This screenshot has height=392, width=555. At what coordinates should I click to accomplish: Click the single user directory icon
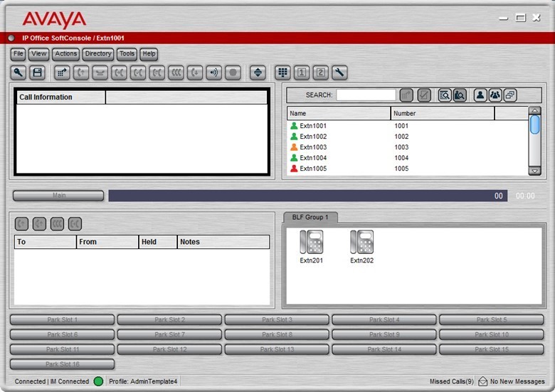tap(480, 95)
